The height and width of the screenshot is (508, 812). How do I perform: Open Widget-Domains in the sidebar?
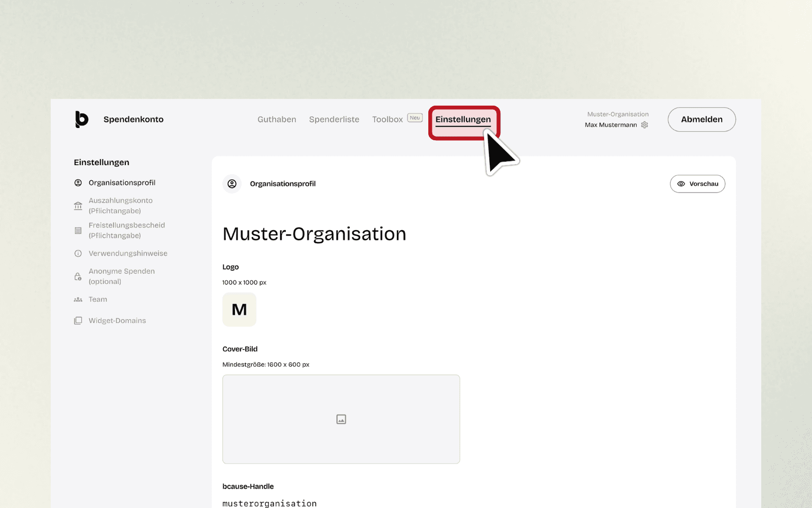point(117,321)
